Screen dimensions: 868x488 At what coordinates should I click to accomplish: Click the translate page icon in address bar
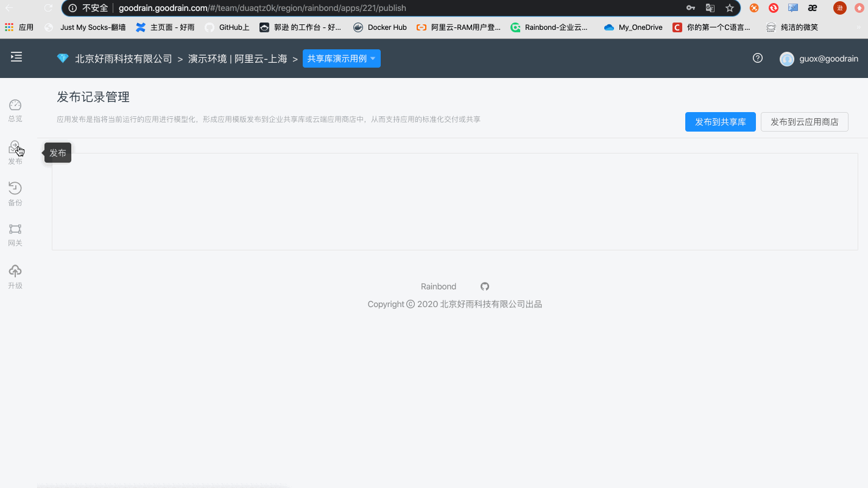tap(710, 8)
